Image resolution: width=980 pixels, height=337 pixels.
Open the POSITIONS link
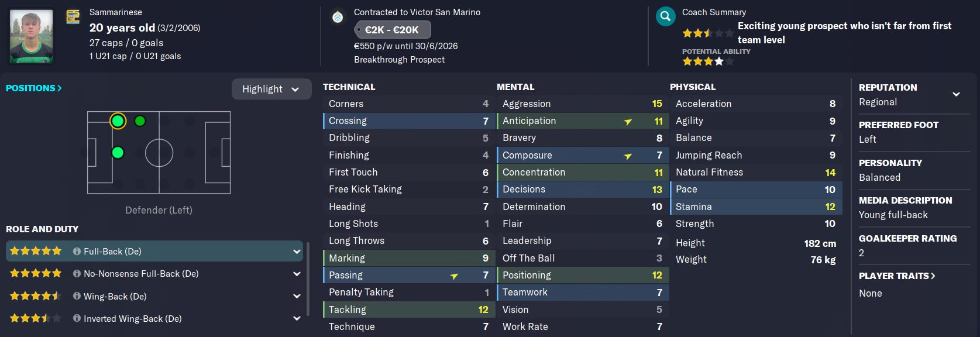tap(33, 88)
